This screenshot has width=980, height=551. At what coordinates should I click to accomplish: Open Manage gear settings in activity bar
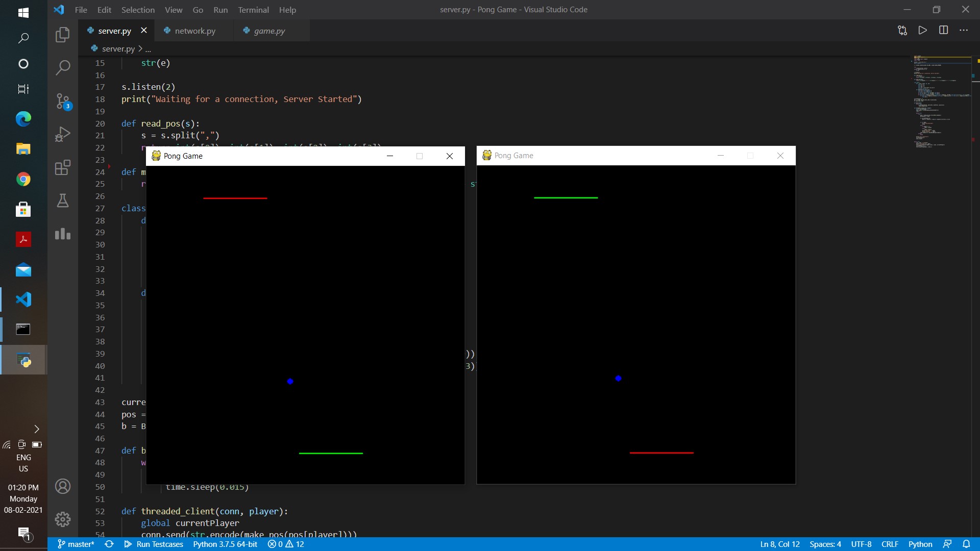(x=63, y=519)
